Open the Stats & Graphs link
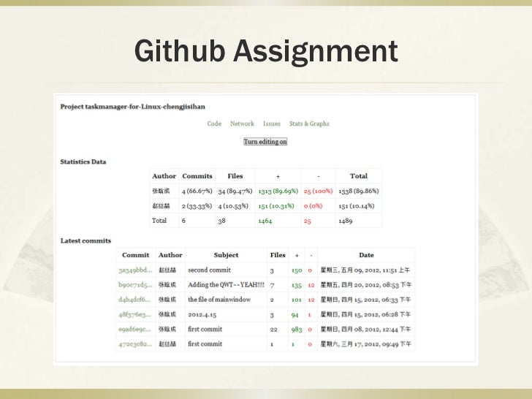Image resolution: width=532 pixels, height=399 pixels. click(x=309, y=123)
